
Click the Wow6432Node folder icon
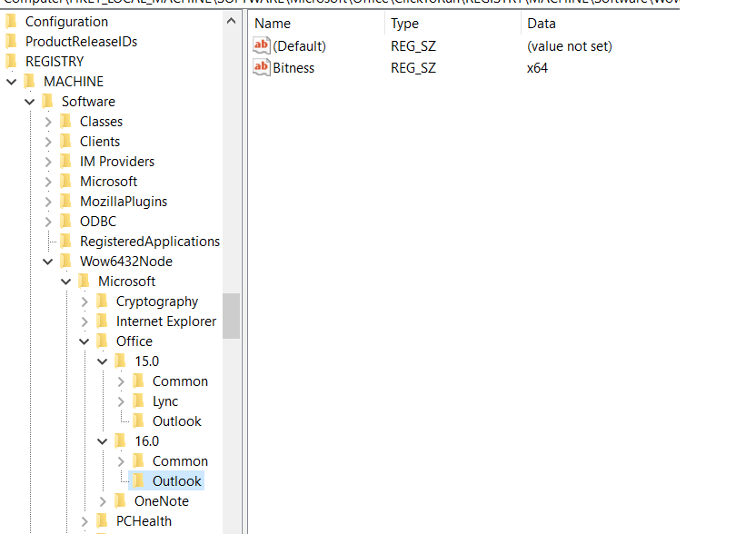click(x=66, y=262)
